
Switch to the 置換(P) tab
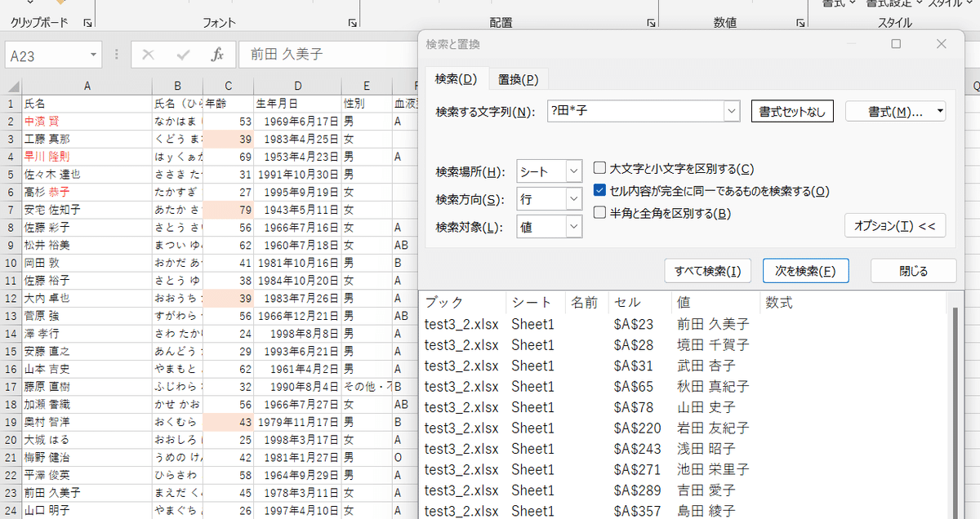518,79
